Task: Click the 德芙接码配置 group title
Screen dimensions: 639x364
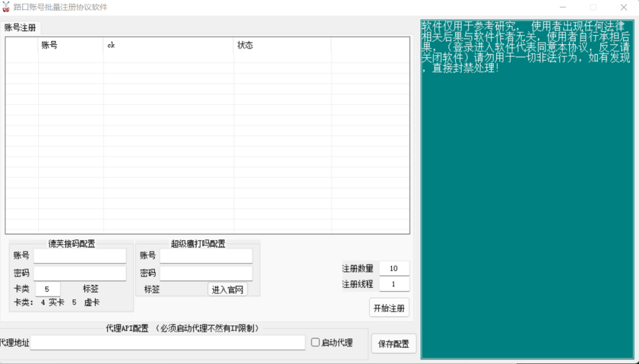Action: [72, 244]
